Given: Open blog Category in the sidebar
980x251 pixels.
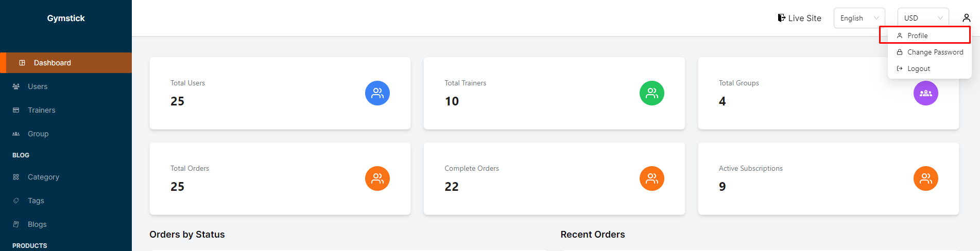Looking at the screenshot, I should click(43, 177).
